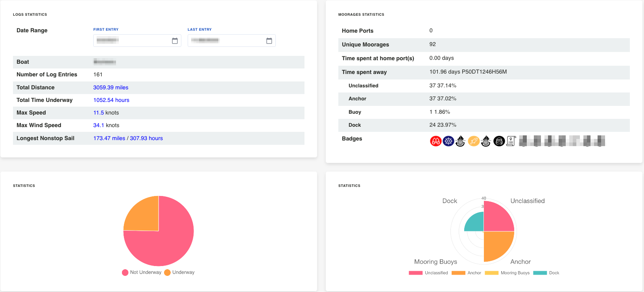
Task: Open the 3059.39 miles total distance link
Action: click(111, 87)
